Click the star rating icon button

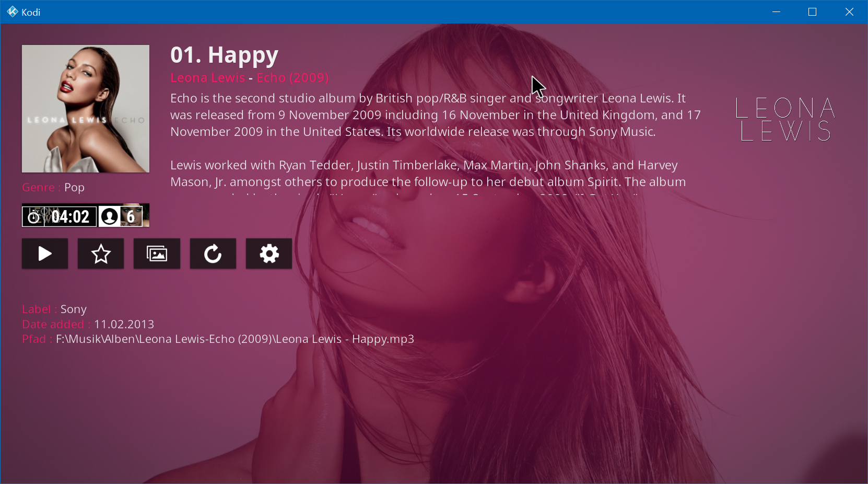pos(101,253)
